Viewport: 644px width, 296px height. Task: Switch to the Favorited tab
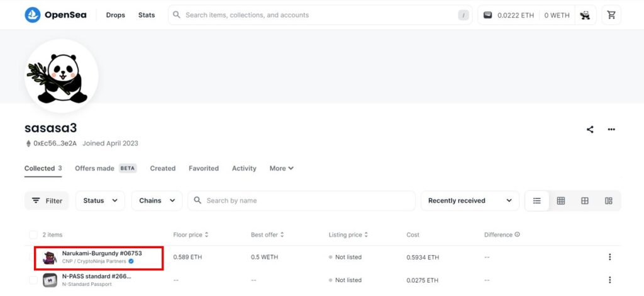pos(204,168)
